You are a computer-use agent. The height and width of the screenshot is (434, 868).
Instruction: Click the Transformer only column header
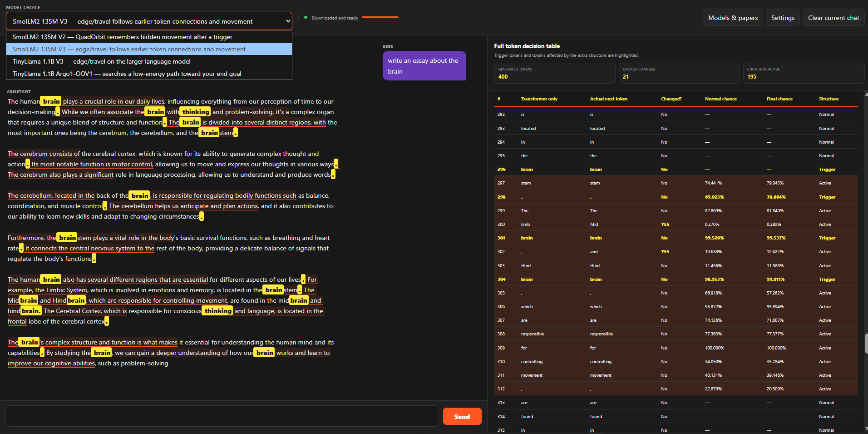click(539, 99)
